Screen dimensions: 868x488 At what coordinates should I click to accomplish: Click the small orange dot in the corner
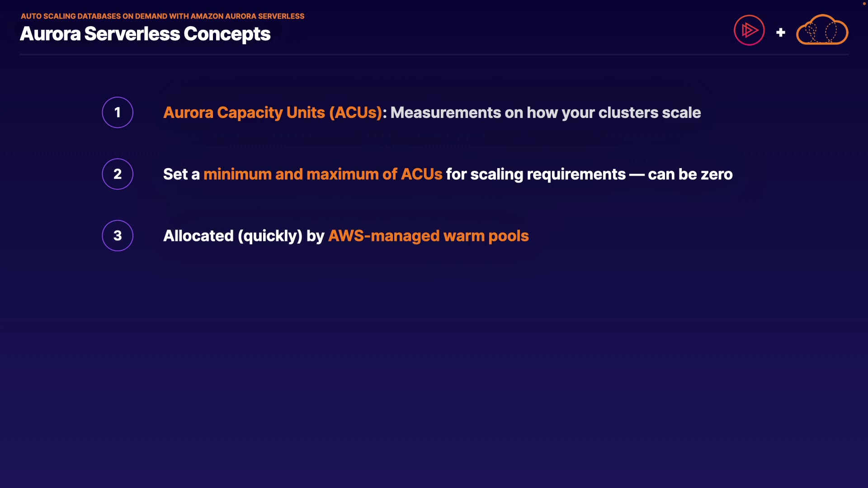(864, 4)
